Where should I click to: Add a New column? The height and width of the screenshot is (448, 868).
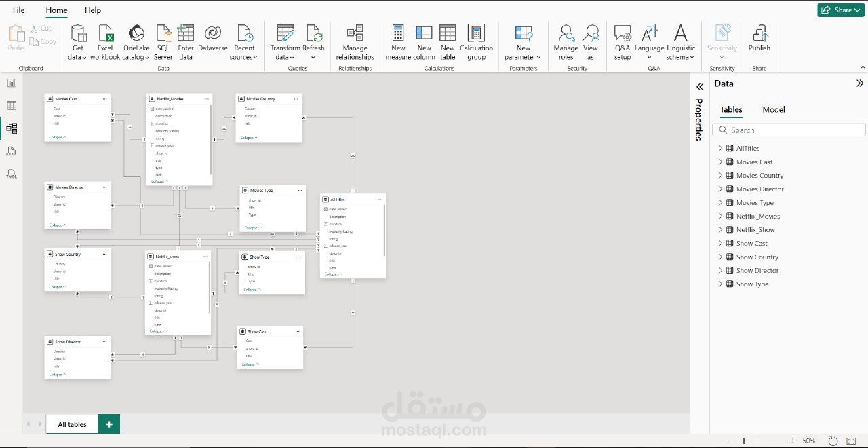[425, 42]
